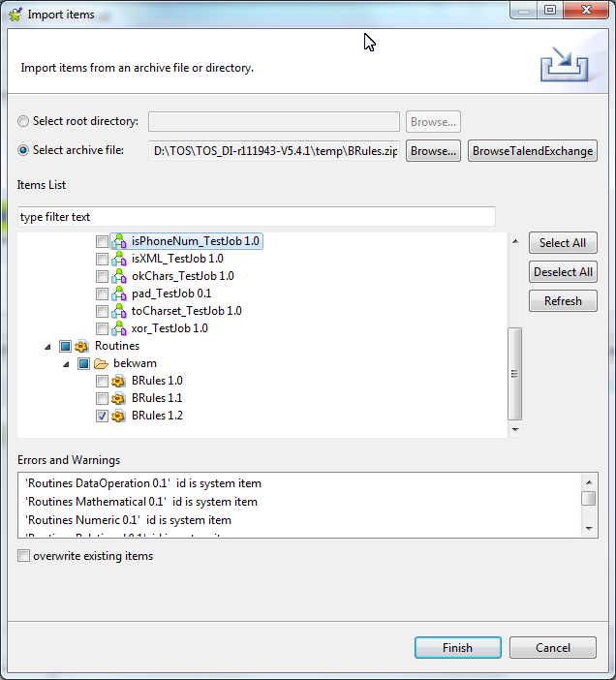Click the job icon beside isXML_TestJob 1.0
Viewport: 616px width, 680px height.
click(119, 259)
